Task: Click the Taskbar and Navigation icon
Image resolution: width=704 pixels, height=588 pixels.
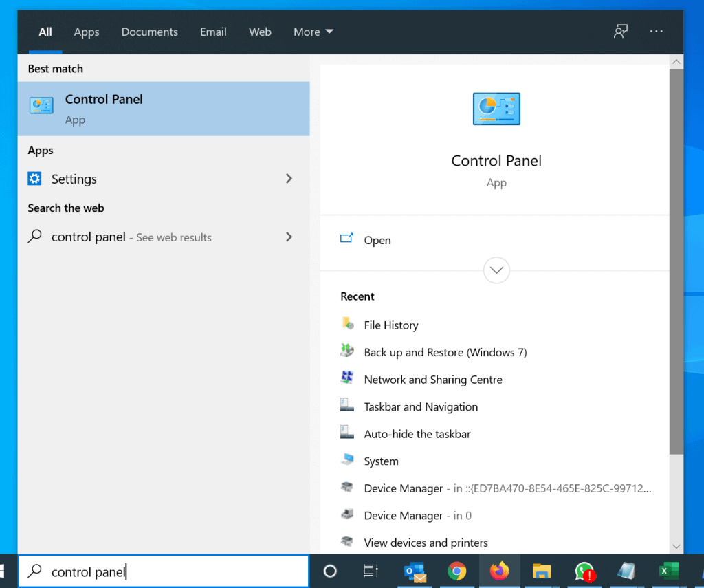Action: click(x=347, y=405)
